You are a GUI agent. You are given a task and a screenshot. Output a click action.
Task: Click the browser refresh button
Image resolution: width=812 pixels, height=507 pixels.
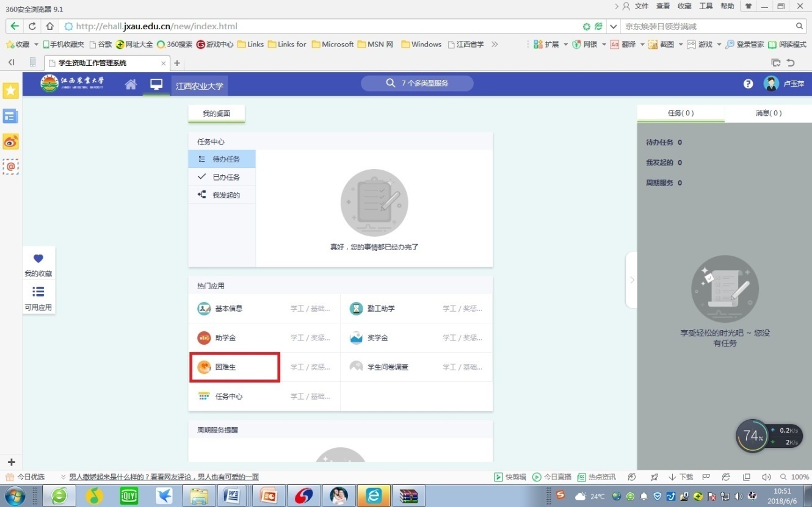pyautogui.click(x=32, y=26)
